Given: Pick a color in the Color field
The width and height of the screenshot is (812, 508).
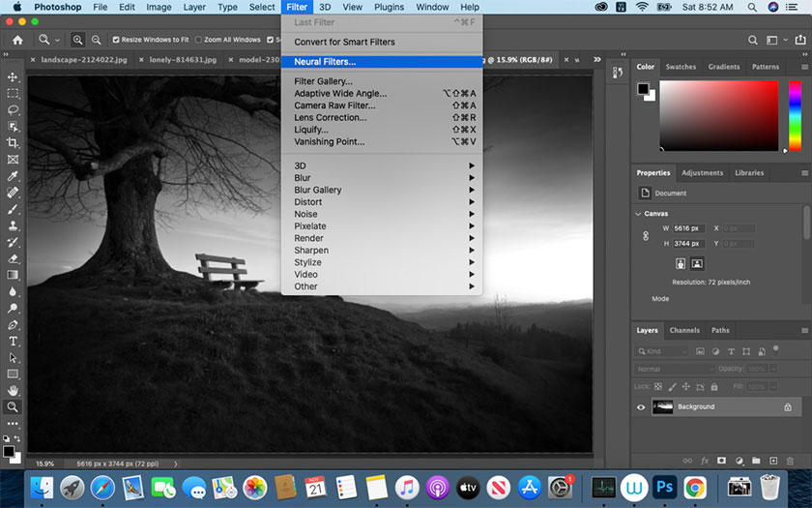Looking at the screenshot, I should (719, 115).
